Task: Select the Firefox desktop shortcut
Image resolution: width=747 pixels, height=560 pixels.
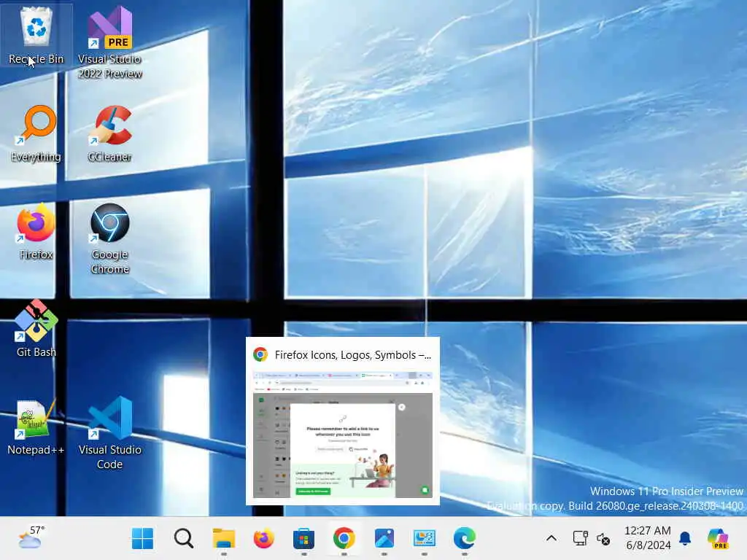Action: [x=36, y=231]
